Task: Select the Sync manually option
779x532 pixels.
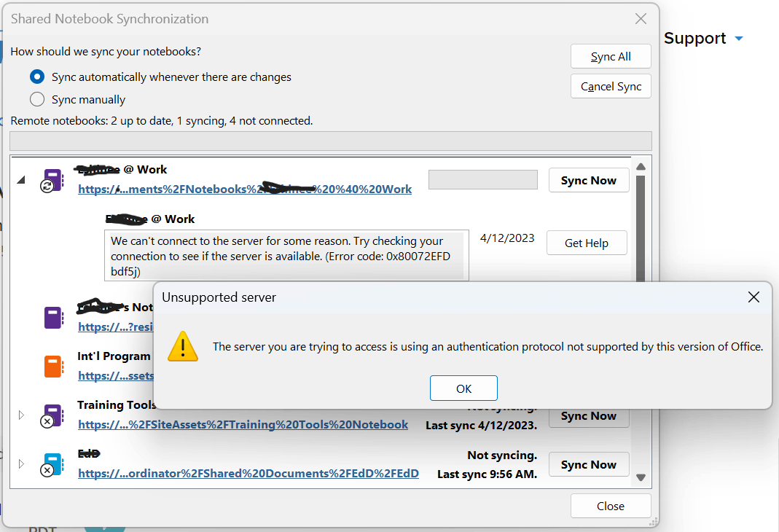Action: (36, 99)
